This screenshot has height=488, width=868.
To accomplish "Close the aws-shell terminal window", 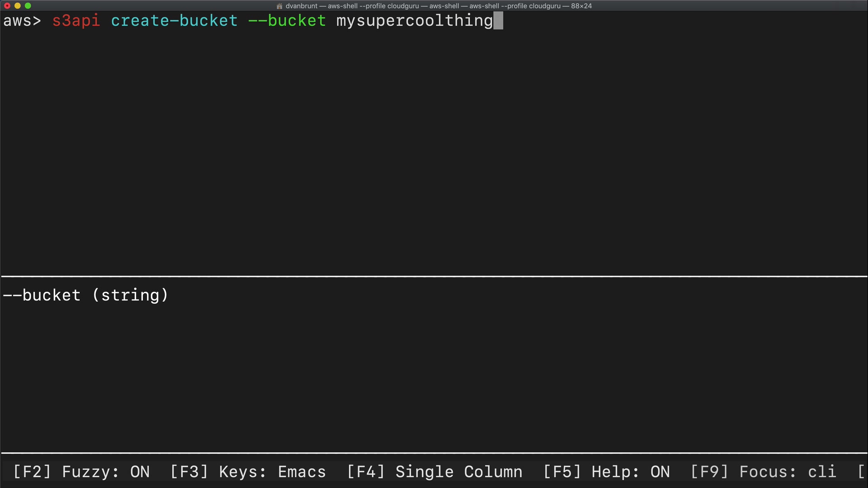I will (x=7, y=6).
